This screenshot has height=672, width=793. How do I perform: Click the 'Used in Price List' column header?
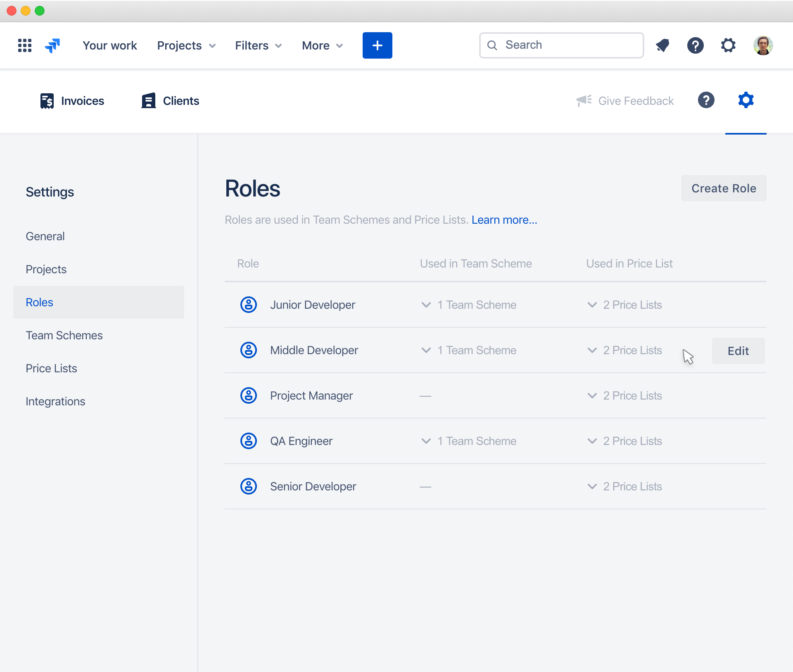click(629, 263)
